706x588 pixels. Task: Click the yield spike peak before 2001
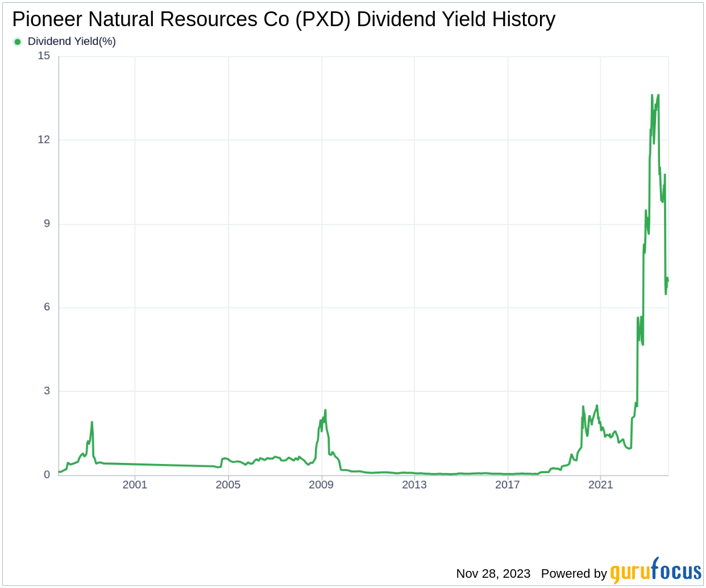(92, 423)
